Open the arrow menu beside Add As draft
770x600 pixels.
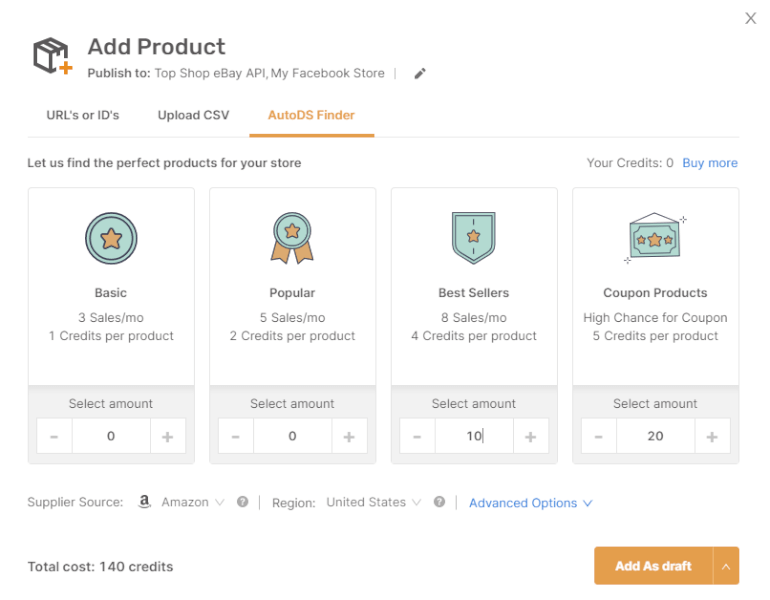[726, 566]
